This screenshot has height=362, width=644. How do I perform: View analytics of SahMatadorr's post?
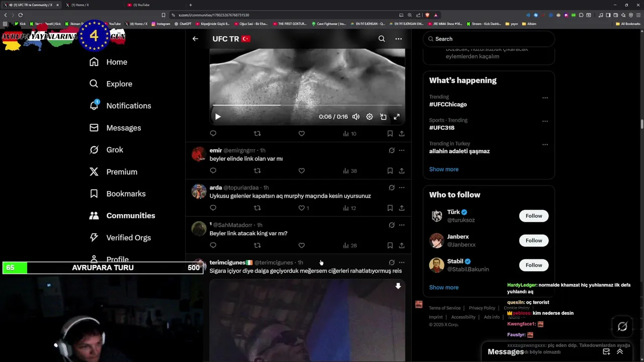[x=350, y=245]
